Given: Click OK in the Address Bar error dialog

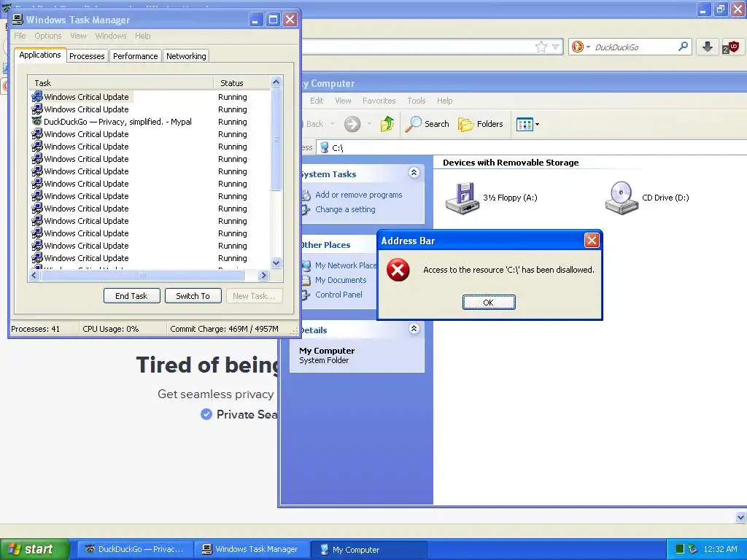Looking at the screenshot, I should (488, 303).
